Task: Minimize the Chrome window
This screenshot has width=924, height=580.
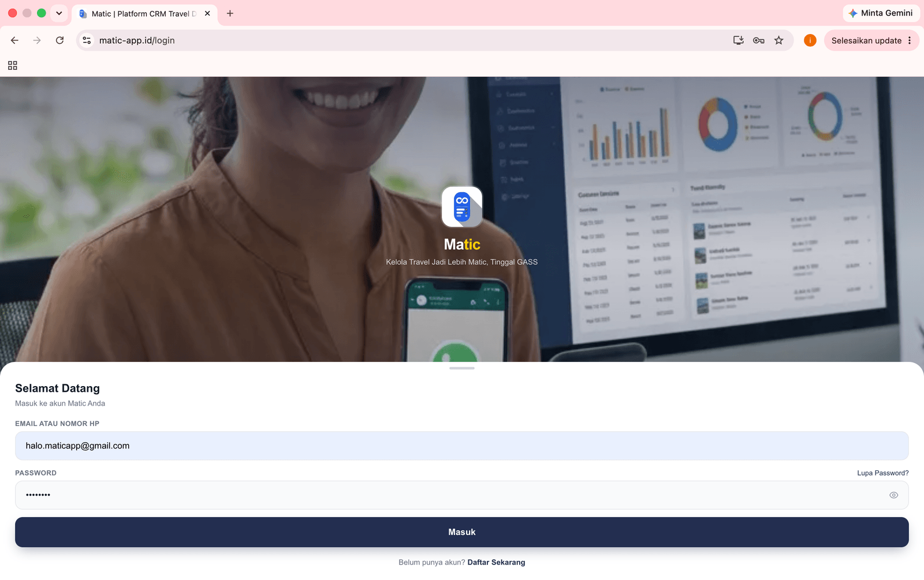Action: pyautogui.click(x=27, y=13)
